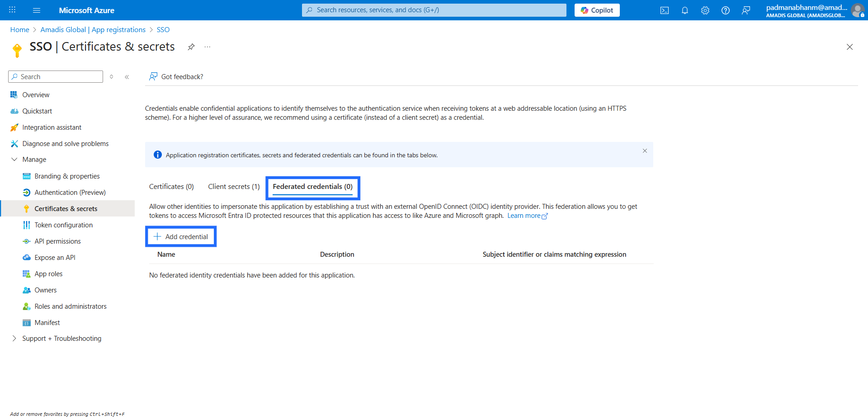Open the notifications bell
Screen dimensions: 868x419
pos(685,10)
